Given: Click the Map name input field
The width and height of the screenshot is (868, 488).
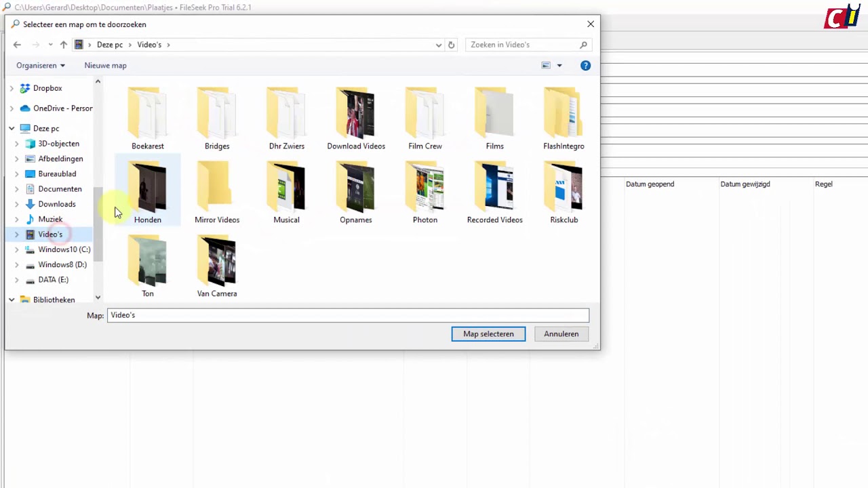Looking at the screenshot, I should 348,315.
